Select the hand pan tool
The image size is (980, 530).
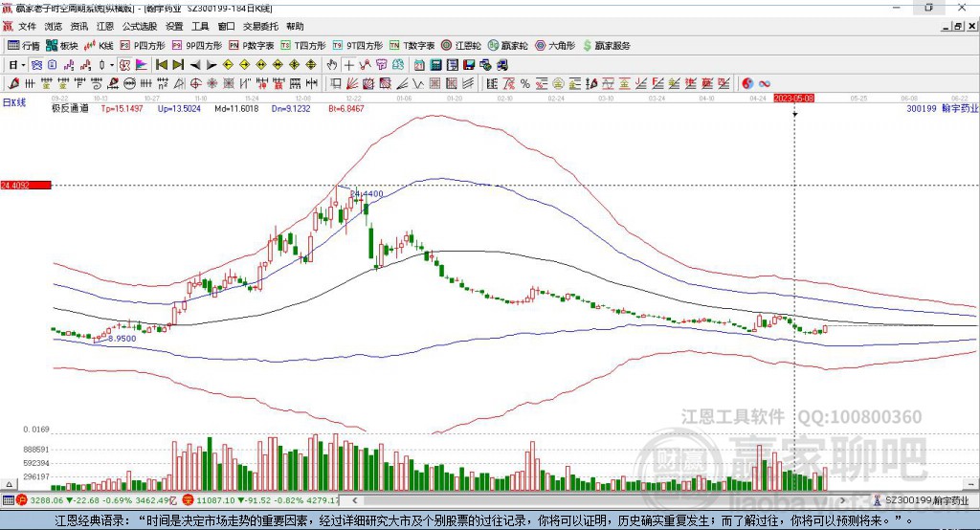(x=332, y=65)
